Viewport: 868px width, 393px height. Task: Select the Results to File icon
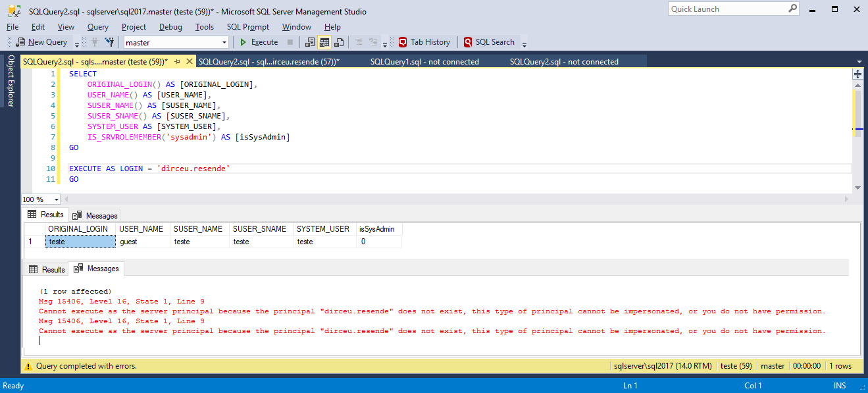pyautogui.click(x=338, y=42)
